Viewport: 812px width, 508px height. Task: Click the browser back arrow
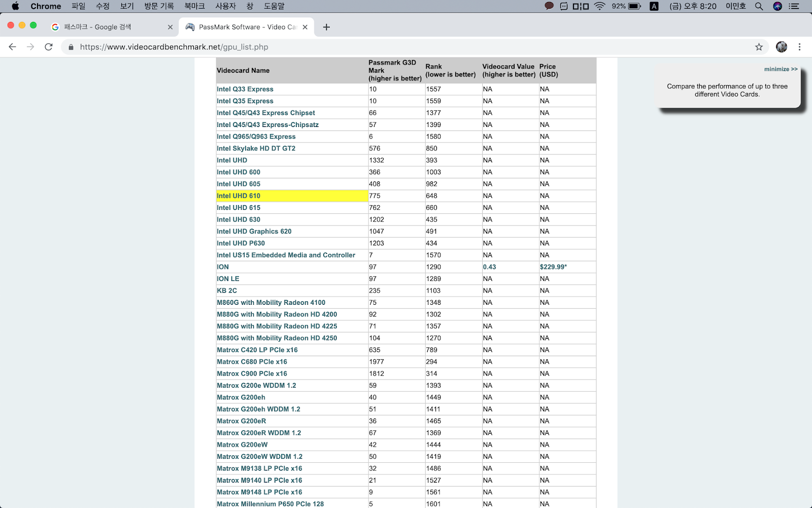coord(13,47)
